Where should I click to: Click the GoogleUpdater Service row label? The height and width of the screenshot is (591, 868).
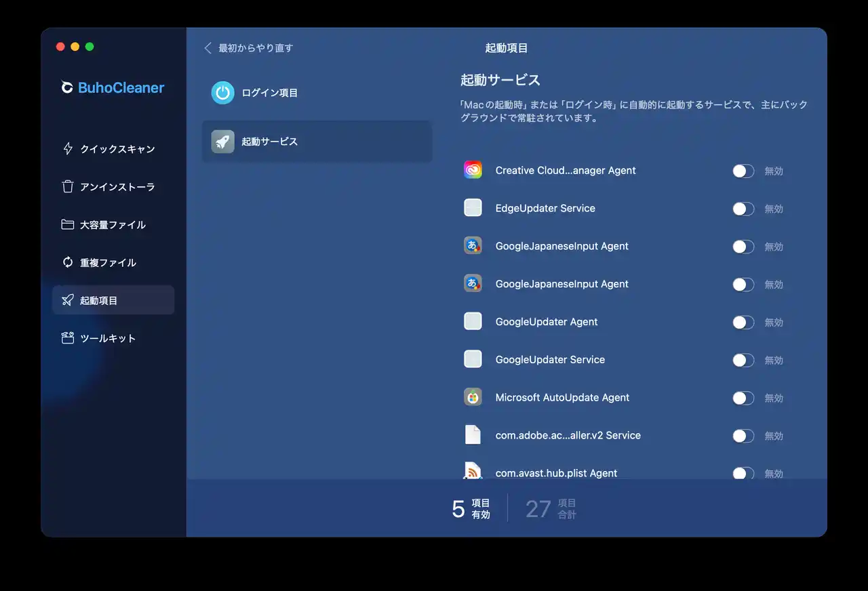550,360
